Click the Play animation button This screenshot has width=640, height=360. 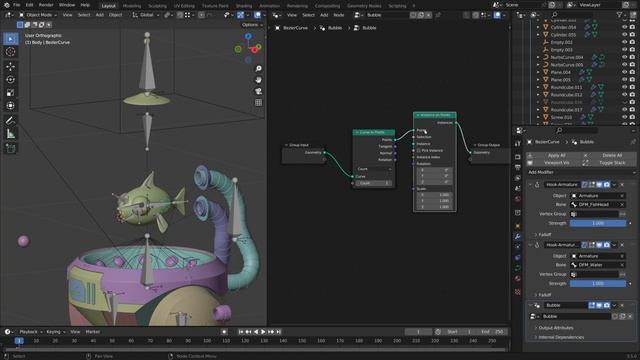pos(263,332)
